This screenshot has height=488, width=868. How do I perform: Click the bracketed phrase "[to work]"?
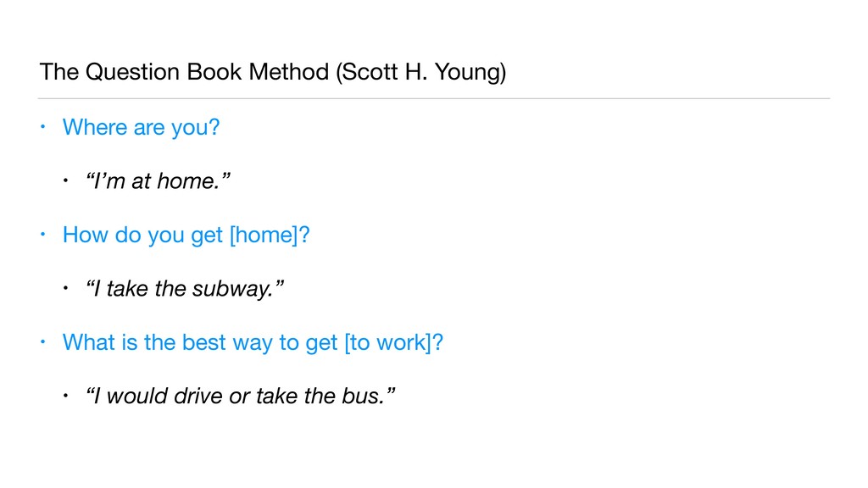387,342
